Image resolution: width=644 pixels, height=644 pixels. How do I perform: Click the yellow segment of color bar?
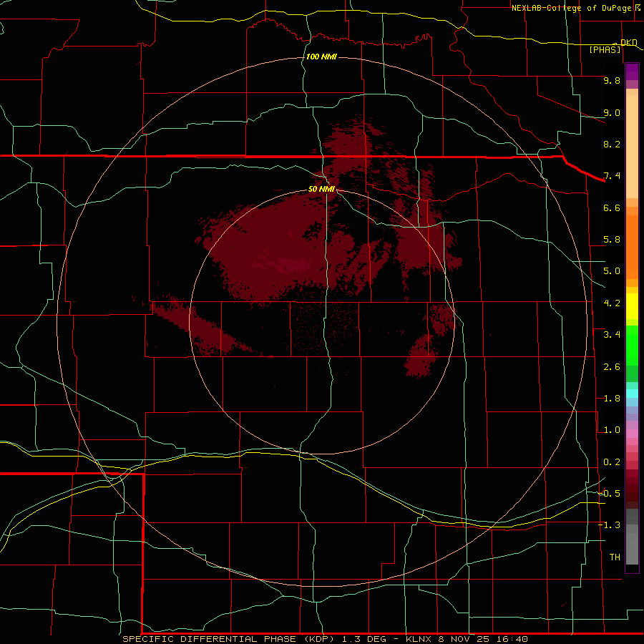pyautogui.click(x=632, y=306)
